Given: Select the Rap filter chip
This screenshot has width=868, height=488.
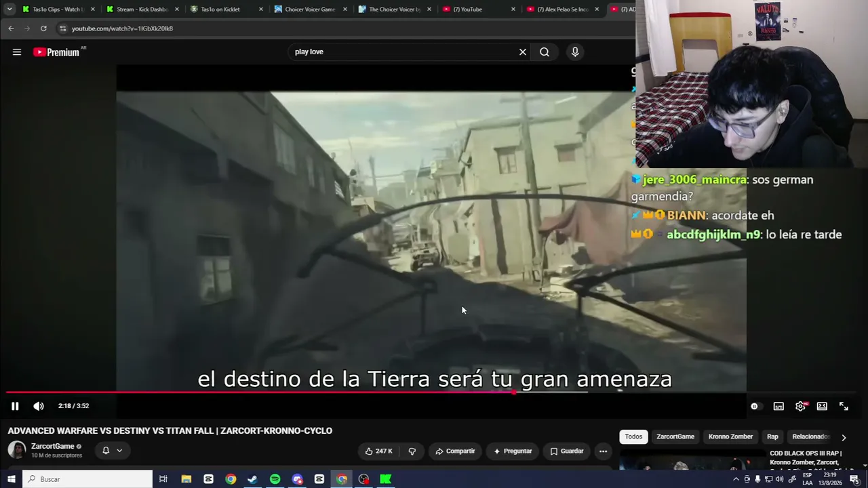Looking at the screenshot, I should point(772,437).
